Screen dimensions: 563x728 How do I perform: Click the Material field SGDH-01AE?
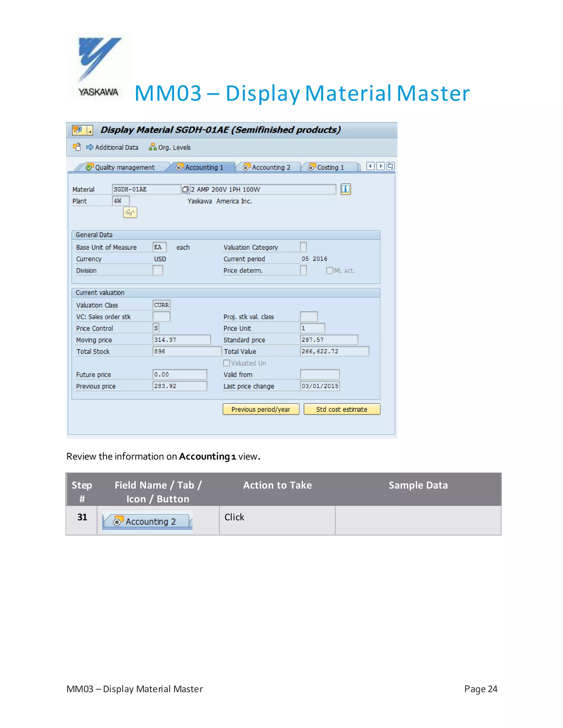click(147, 189)
